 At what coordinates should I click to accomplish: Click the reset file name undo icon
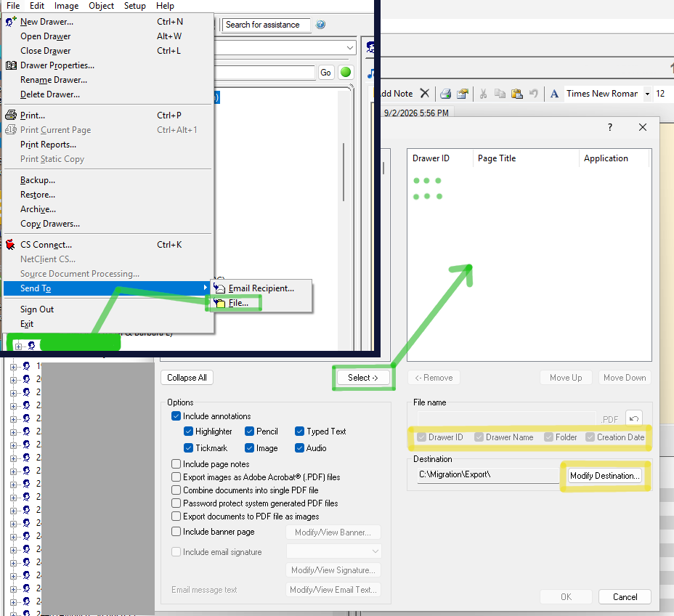point(634,418)
